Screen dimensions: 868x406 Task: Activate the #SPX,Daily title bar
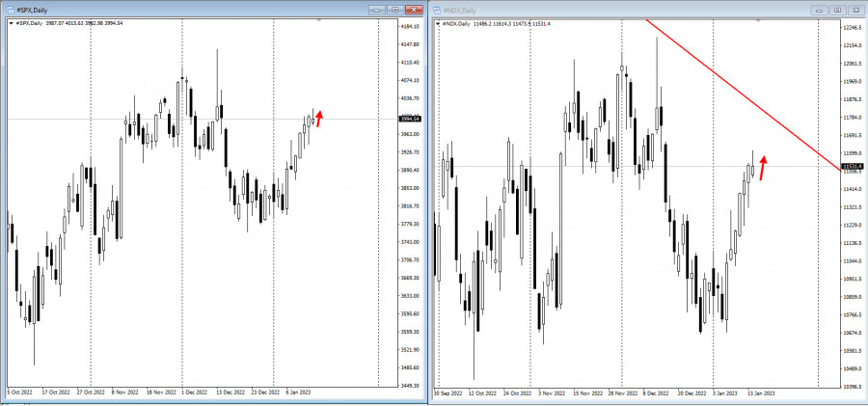pos(193,9)
